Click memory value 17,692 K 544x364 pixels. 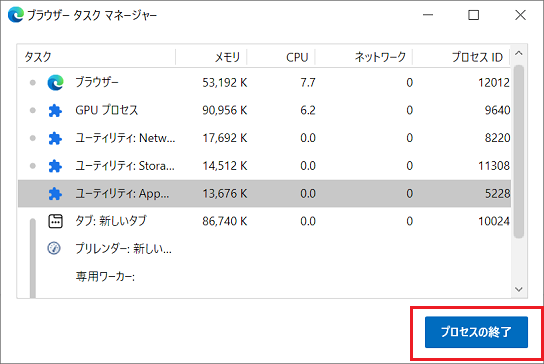[225, 138]
